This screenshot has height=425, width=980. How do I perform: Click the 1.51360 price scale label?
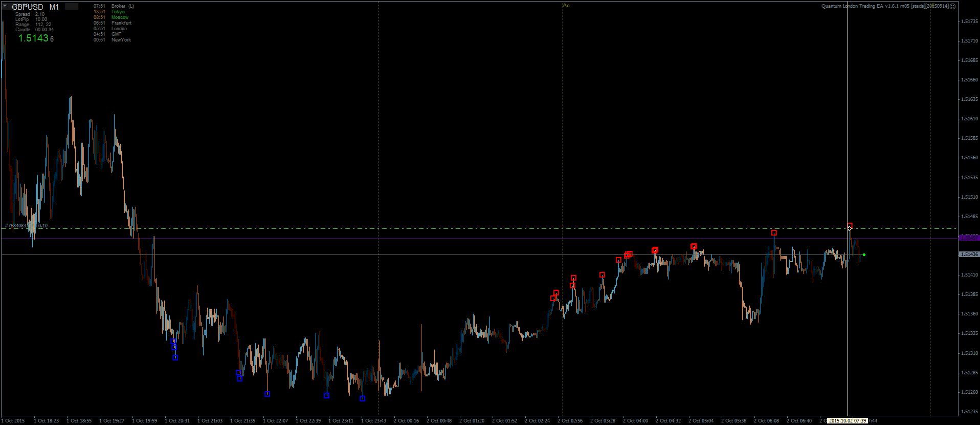point(969,314)
